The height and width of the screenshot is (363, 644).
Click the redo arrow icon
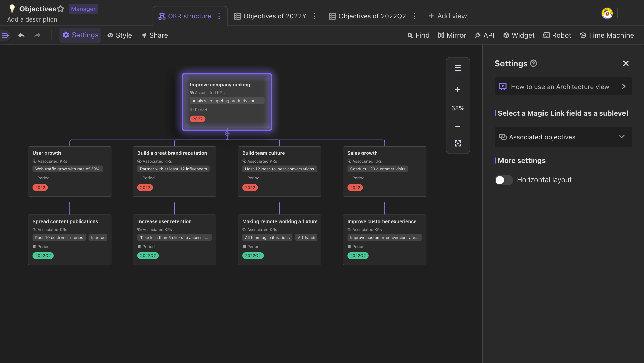point(37,35)
